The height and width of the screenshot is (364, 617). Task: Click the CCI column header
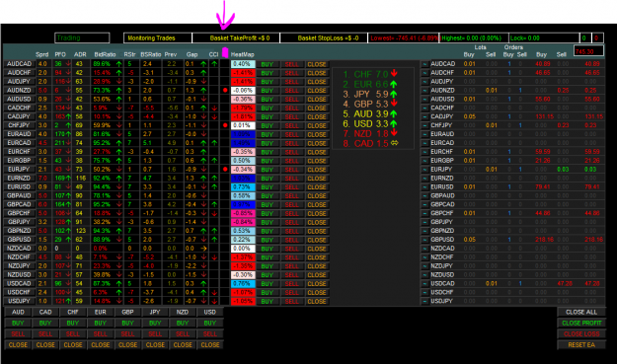(213, 54)
